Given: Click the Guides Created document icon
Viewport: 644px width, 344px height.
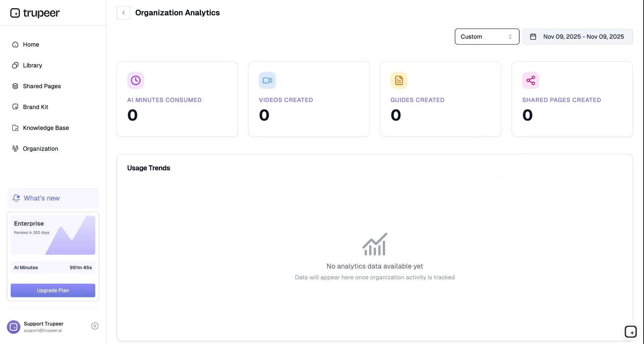Looking at the screenshot, I should point(399,80).
